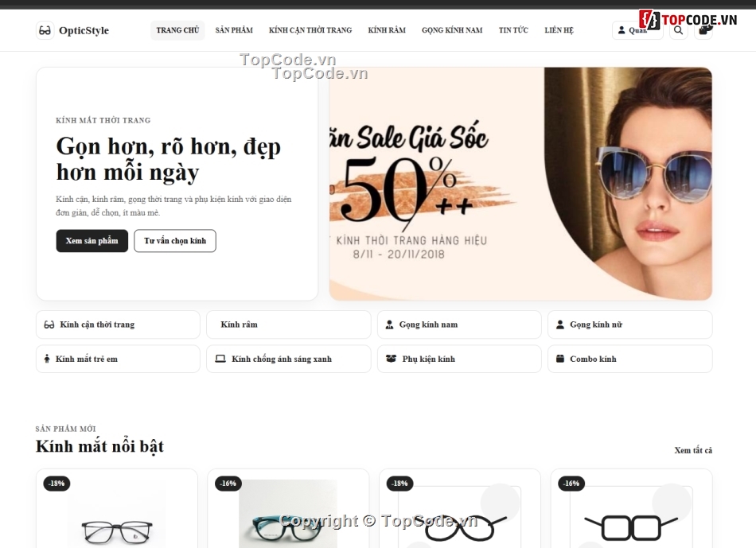Viewport: 756px width, 548px height.
Task: Open the SẢN PHẨM menu item
Action: (234, 30)
